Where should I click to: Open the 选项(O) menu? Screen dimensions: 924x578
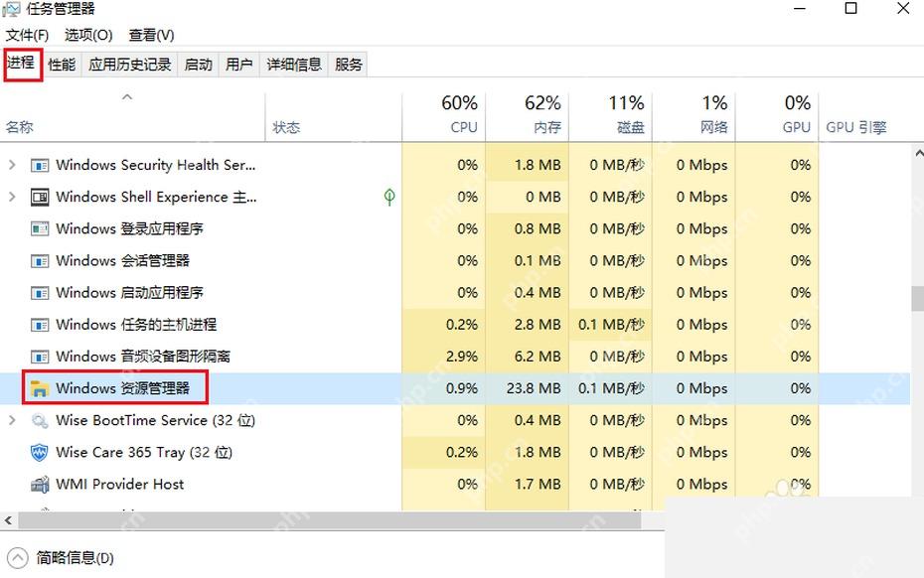coord(88,36)
